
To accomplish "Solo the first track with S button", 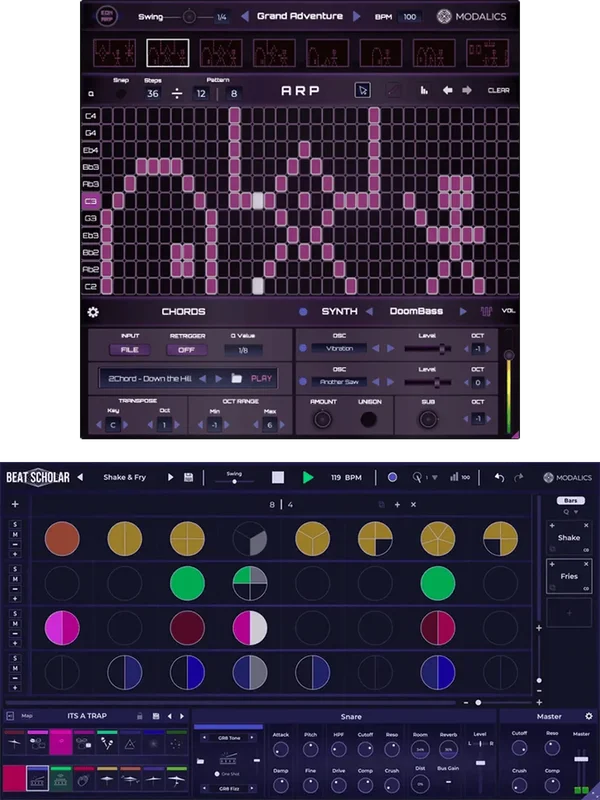I will coord(15,524).
